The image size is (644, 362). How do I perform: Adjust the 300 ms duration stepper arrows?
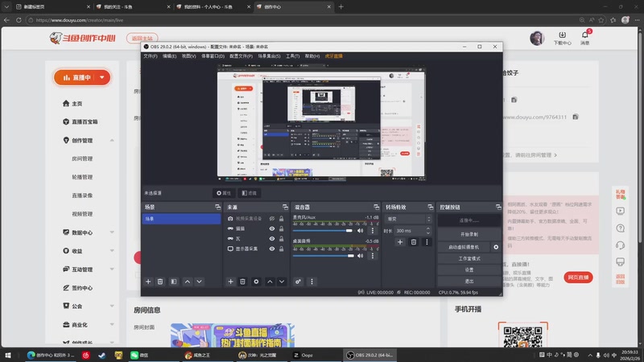coord(428,231)
